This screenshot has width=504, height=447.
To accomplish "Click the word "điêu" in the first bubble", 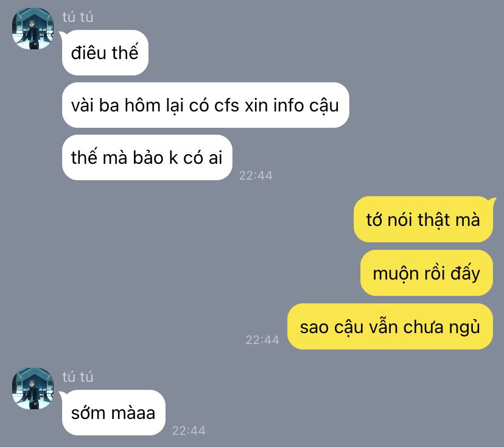I will coord(89,53).
